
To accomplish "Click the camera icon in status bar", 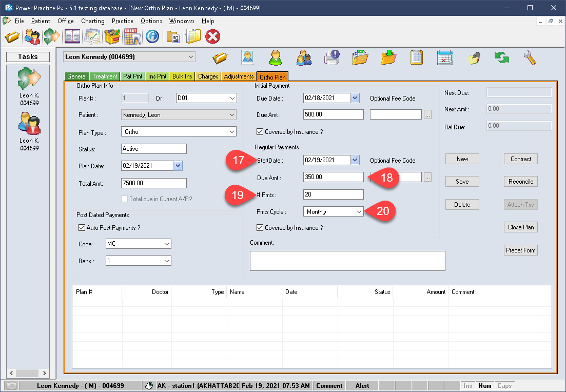I will coord(11,385).
